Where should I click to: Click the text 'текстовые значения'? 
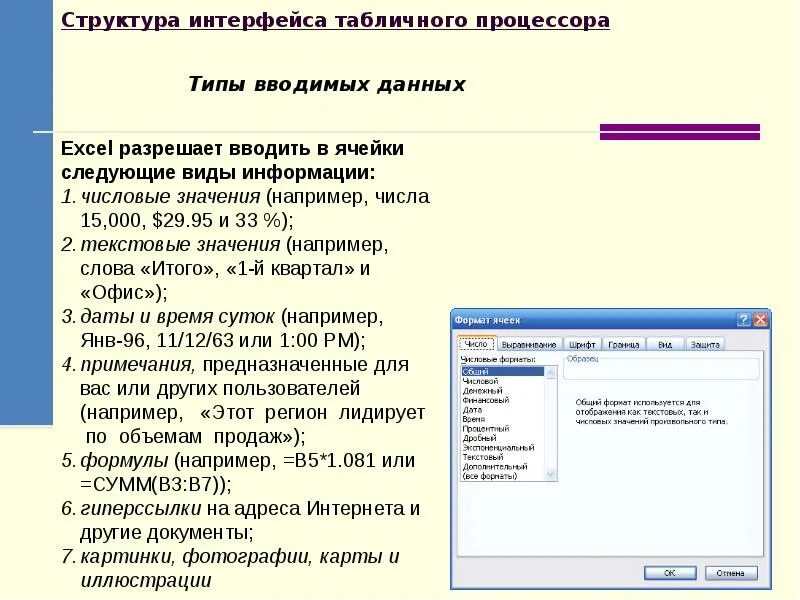point(180,244)
